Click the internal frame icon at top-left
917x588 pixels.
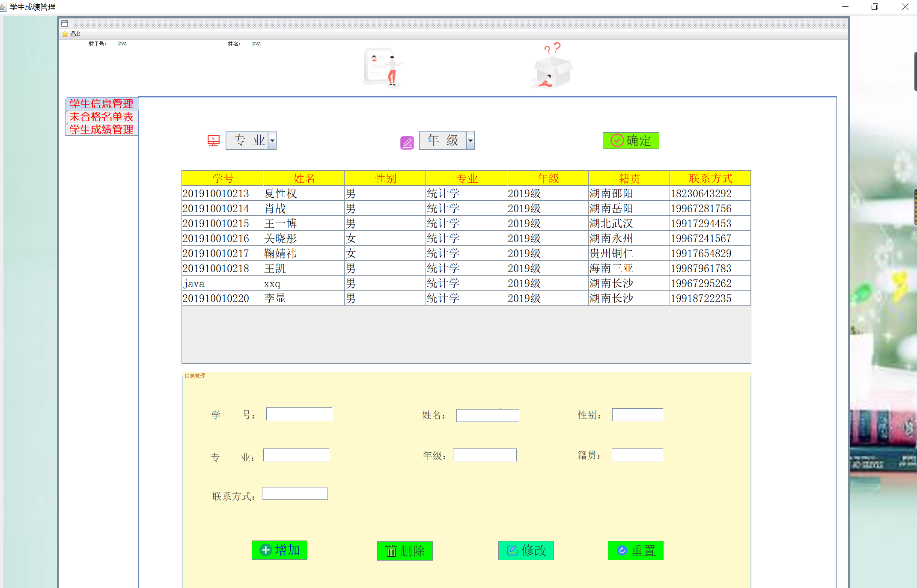pyautogui.click(x=65, y=24)
